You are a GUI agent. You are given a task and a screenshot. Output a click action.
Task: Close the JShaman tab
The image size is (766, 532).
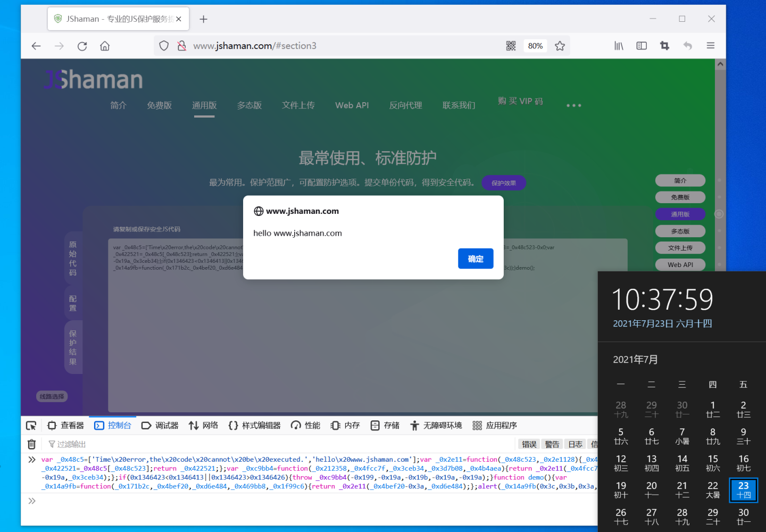pyautogui.click(x=179, y=19)
